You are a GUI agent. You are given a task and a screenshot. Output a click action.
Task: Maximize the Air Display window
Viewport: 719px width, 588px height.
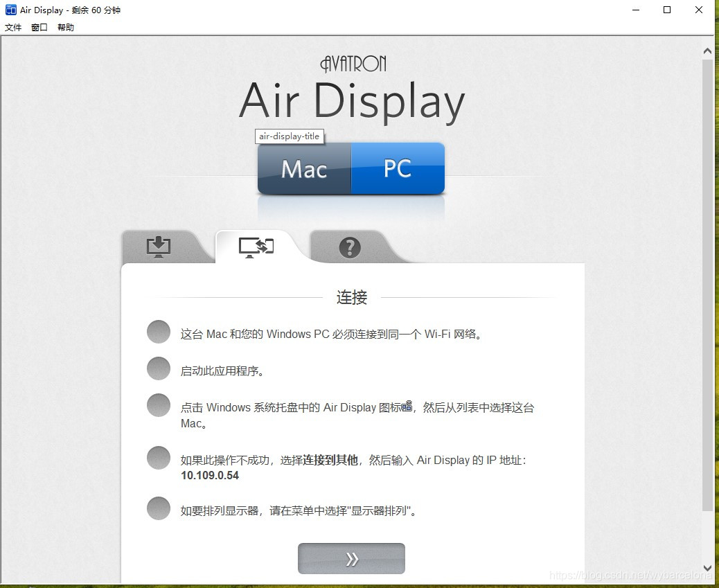point(667,10)
